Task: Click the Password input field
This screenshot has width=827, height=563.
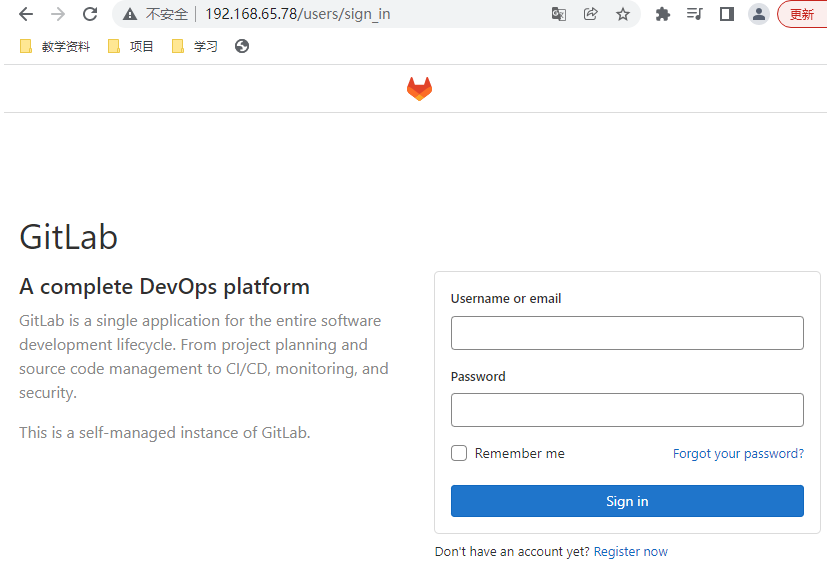Action: coord(627,410)
